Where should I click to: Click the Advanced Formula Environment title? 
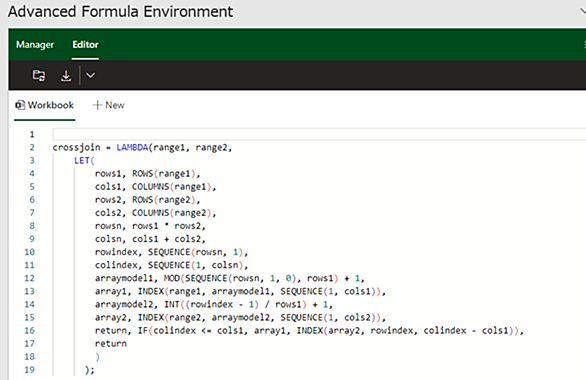click(120, 12)
